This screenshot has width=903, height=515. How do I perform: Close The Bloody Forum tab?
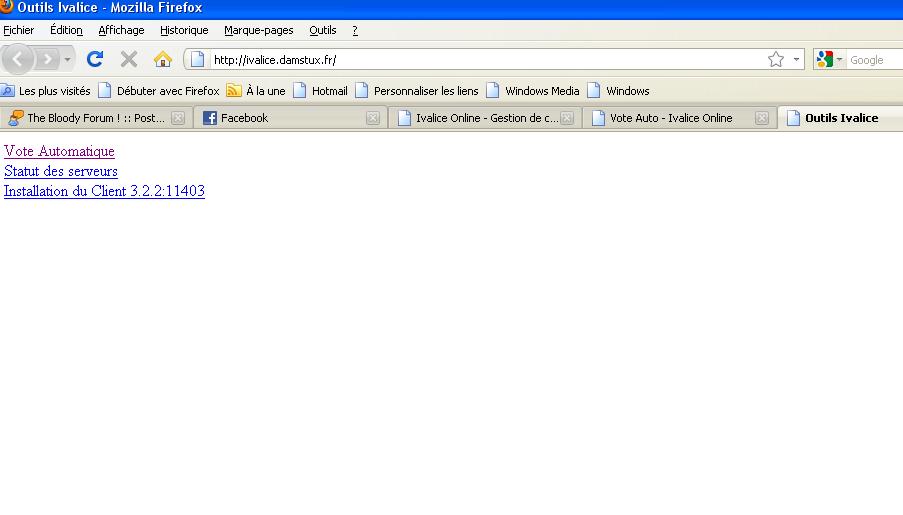coord(178,118)
